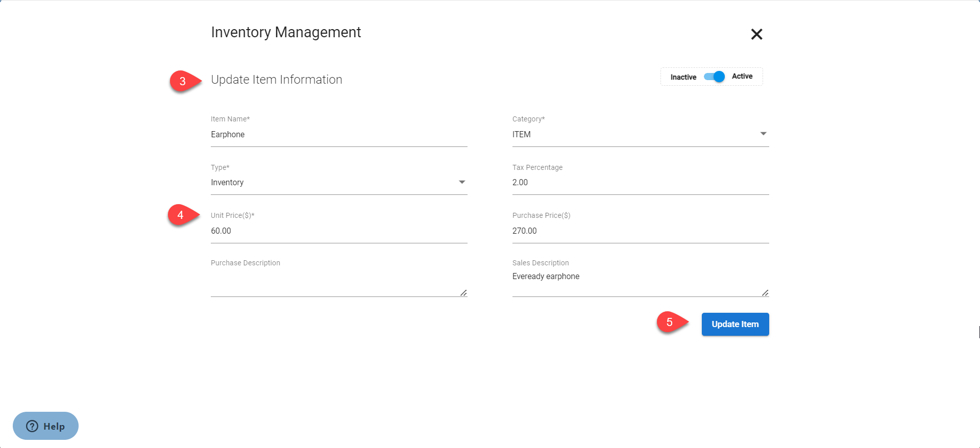980x448 pixels.
Task: Click the Sales Description resize handle
Action: coord(765,293)
